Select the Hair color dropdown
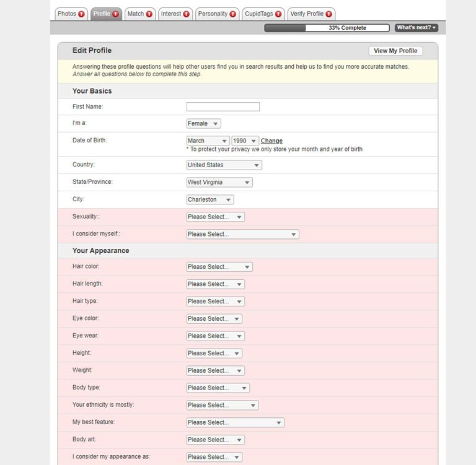The width and height of the screenshot is (476, 465). [219, 267]
